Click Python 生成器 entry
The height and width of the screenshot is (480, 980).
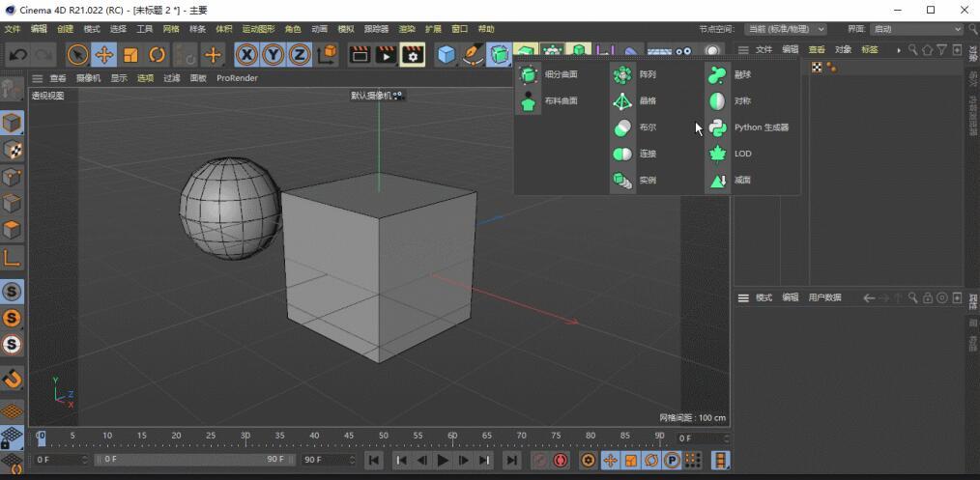click(760, 127)
